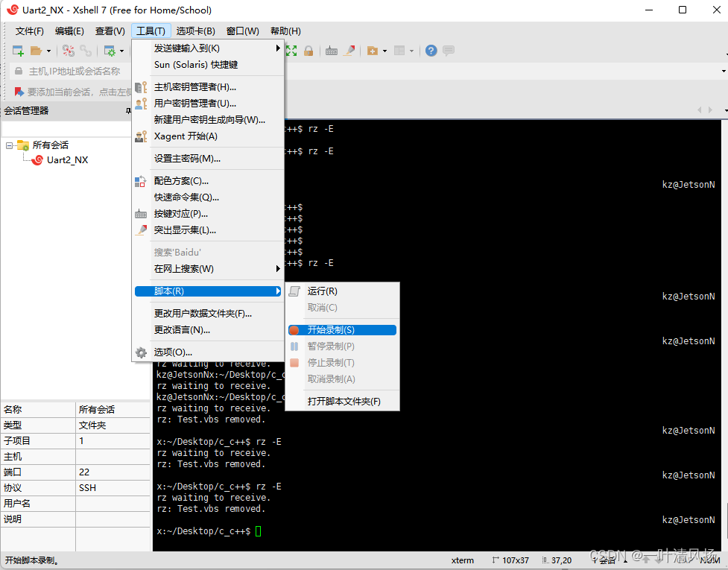Open the 文件(F) menu
Image resolution: width=728 pixels, height=570 pixels.
[29, 31]
